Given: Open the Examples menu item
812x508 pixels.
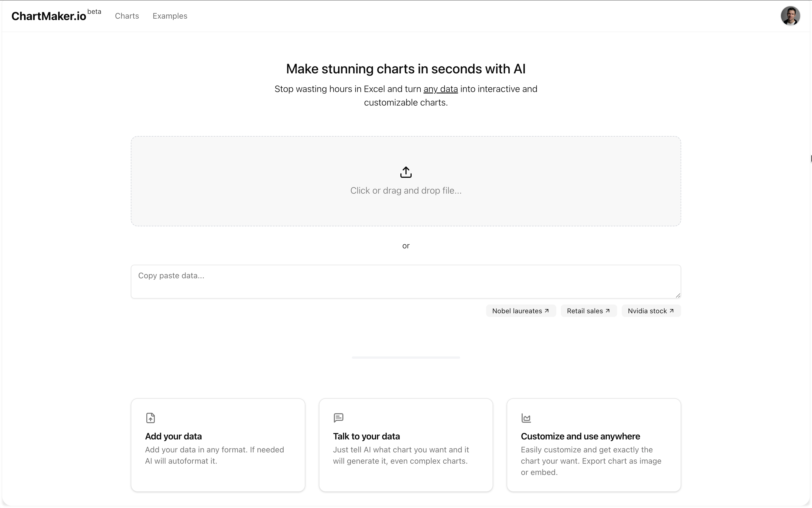Looking at the screenshot, I should (170, 16).
